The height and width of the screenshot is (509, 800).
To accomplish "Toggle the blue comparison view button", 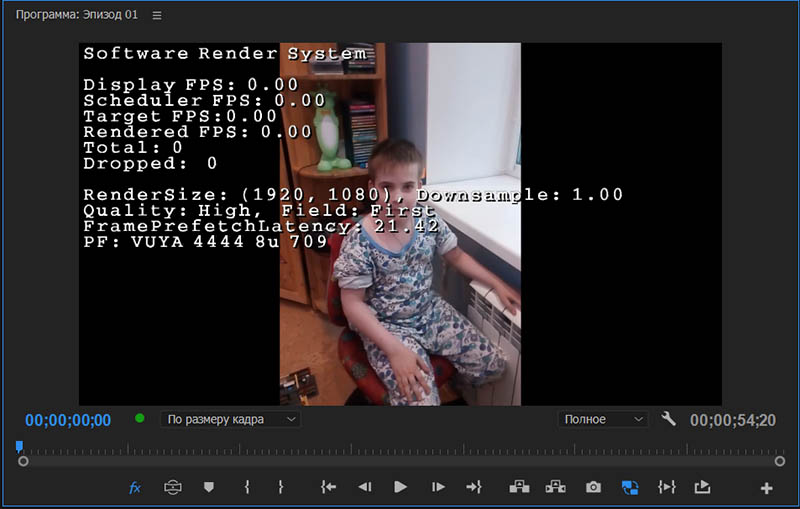I will pos(630,487).
